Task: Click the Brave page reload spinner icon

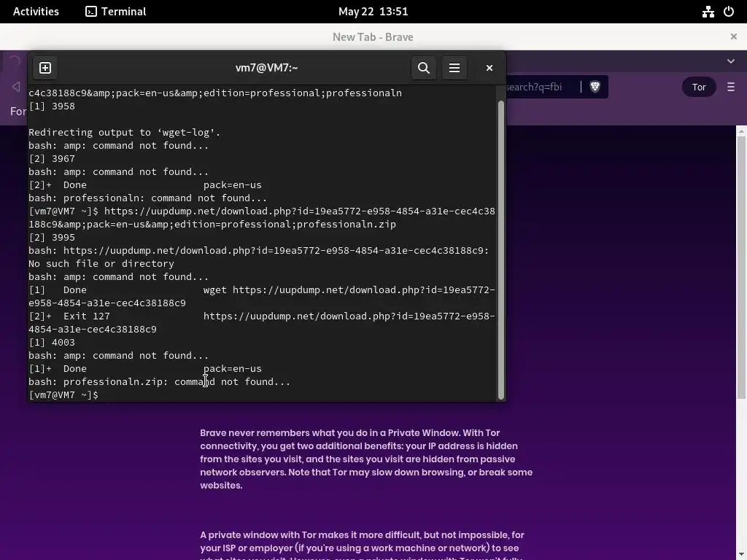Action: [x=15, y=61]
